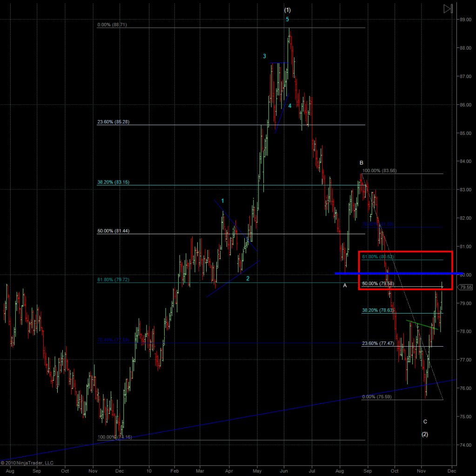Click the 23.60% (77.47) retracement label
The image size is (476, 476).
pos(378,343)
